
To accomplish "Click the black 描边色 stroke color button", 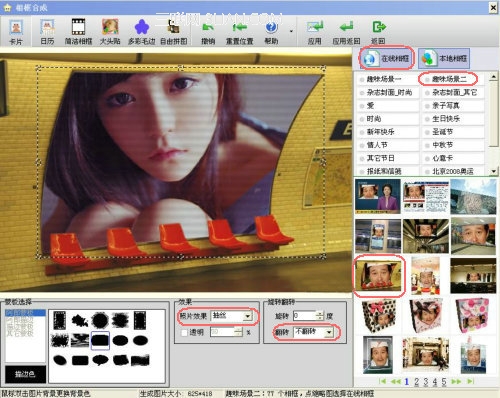I will point(25,374).
